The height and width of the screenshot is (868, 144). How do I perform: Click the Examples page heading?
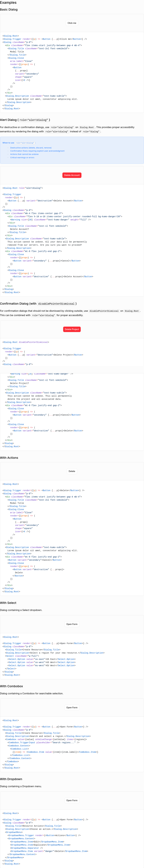point(8,3)
